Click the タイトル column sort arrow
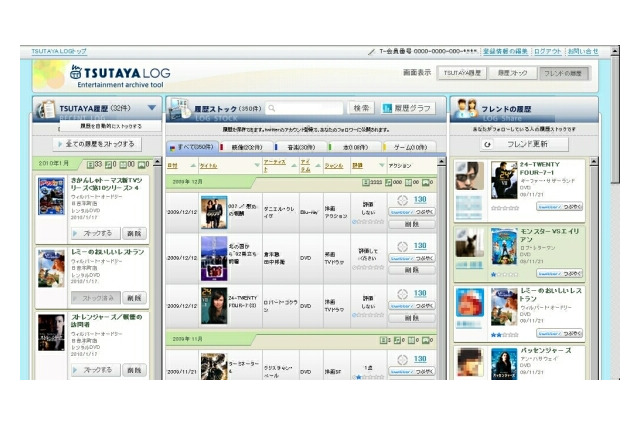The height and width of the screenshot is (426, 640). click(257, 165)
